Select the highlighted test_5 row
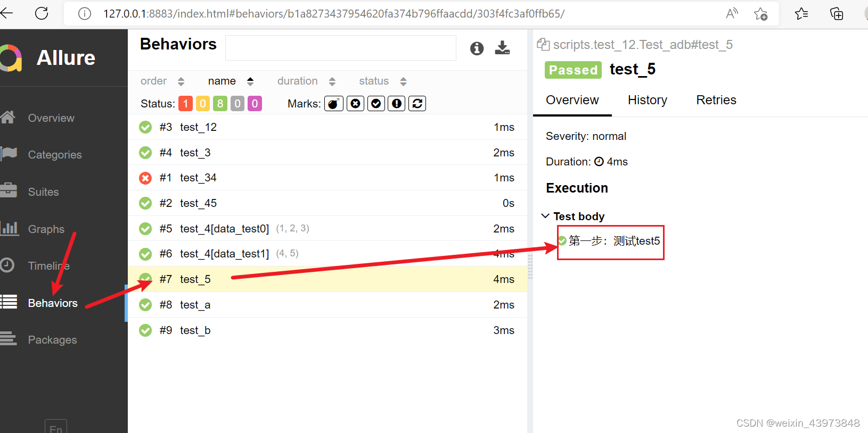This screenshot has height=433, width=868. 327,279
